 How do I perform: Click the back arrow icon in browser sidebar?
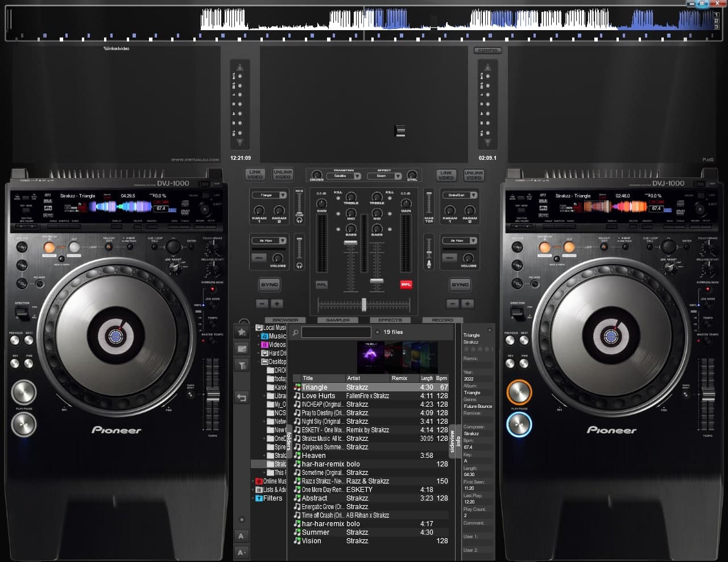(x=242, y=398)
